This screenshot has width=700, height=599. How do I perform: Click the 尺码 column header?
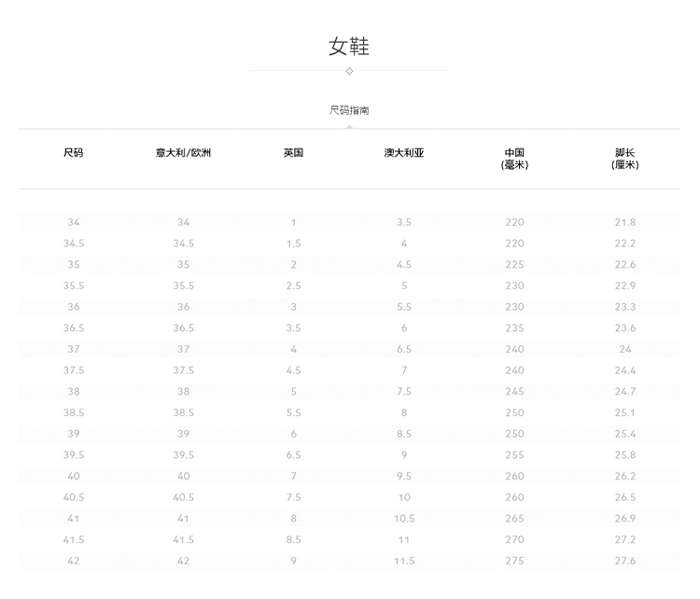[x=74, y=153]
